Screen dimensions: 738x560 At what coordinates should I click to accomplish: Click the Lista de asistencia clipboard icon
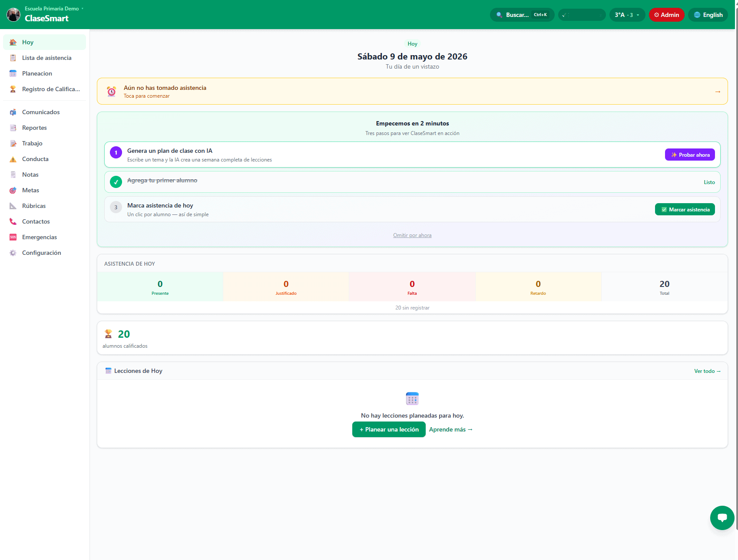(13, 58)
